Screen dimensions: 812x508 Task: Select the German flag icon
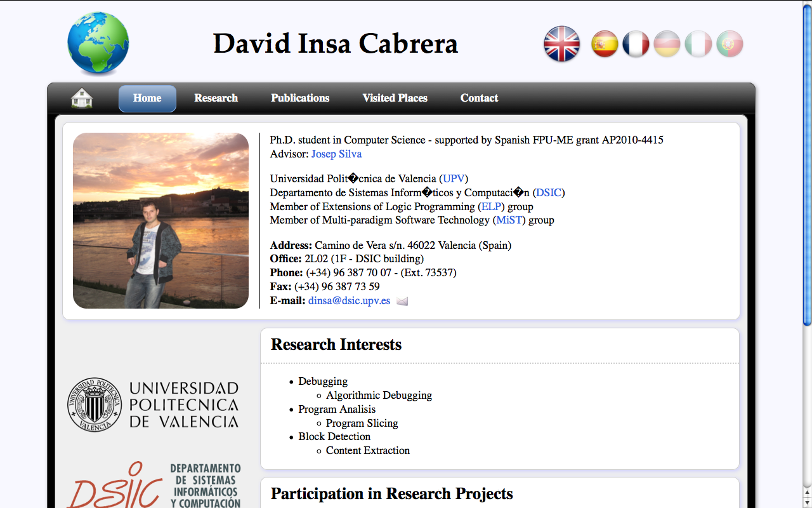(x=667, y=44)
